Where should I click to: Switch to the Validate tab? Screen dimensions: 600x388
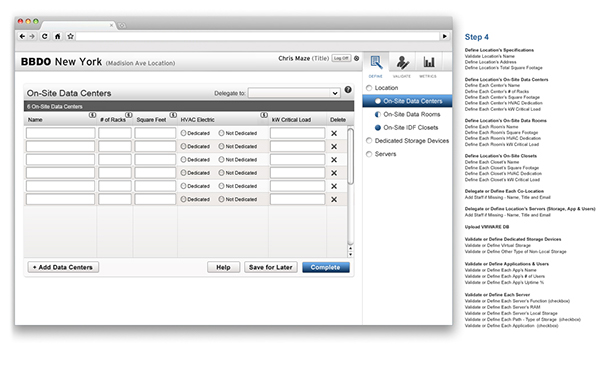click(x=402, y=66)
